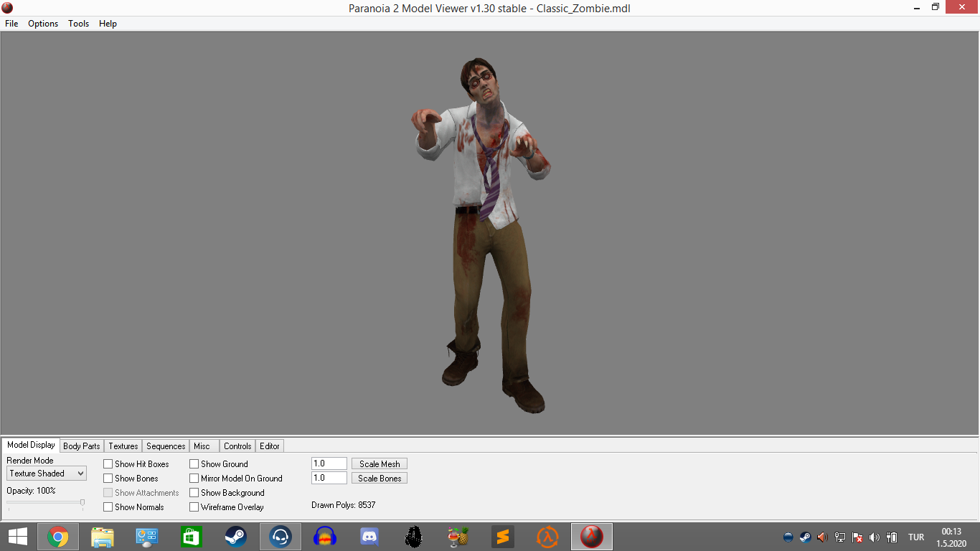980x551 pixels.
Task: Open the network connection tray icon
Action: [839, 537]
